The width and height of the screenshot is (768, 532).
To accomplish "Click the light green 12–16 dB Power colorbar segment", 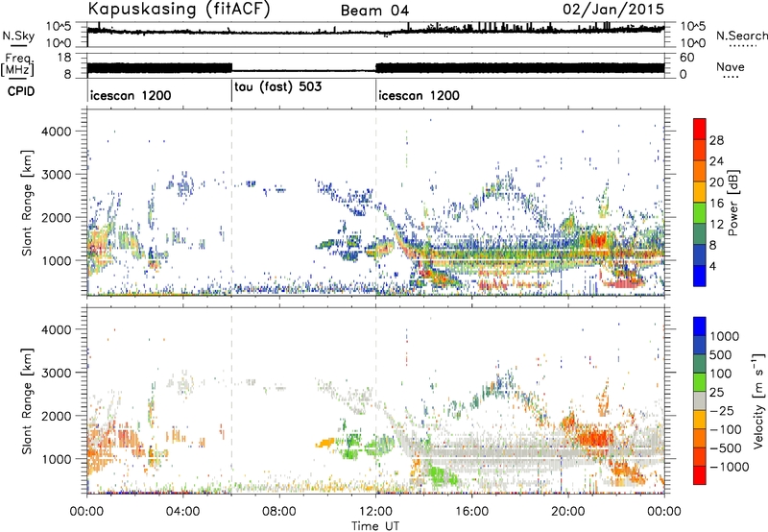I will [x=700, y=212].
